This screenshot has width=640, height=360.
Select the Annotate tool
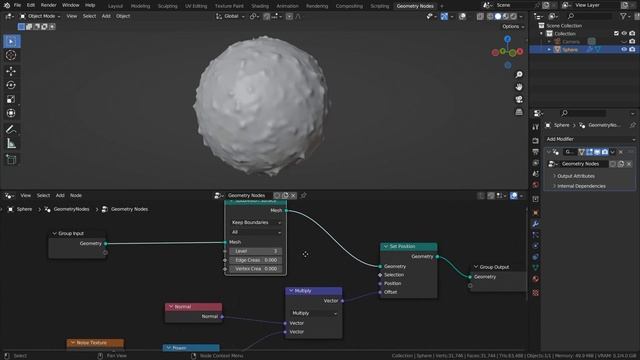pos(11,129)
